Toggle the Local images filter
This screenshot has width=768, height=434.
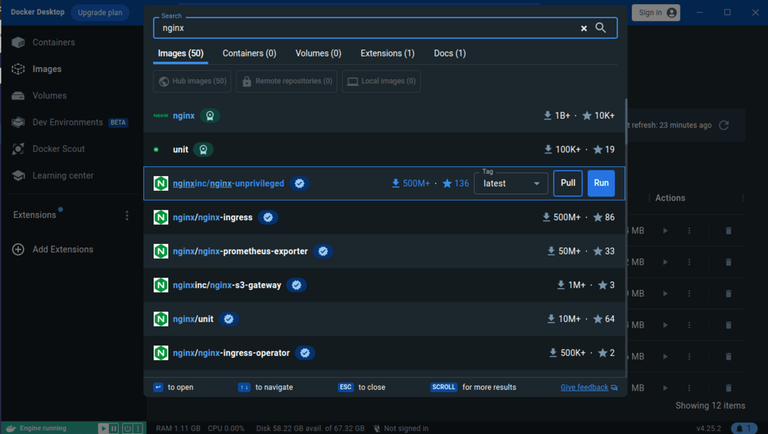tap(381, 81)
